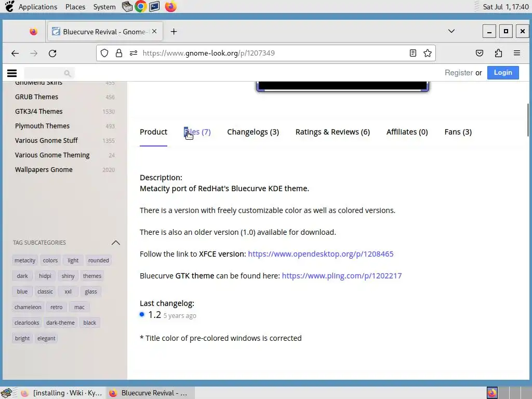The image size is (532, 399).
Task: Select the GRUB Themes category
Action: click(37, 97)
